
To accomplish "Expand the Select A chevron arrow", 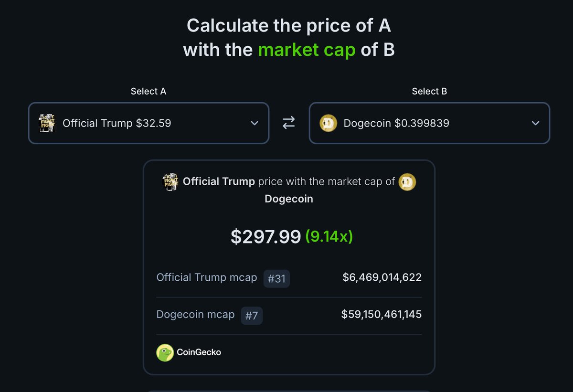I will point(255,123).
